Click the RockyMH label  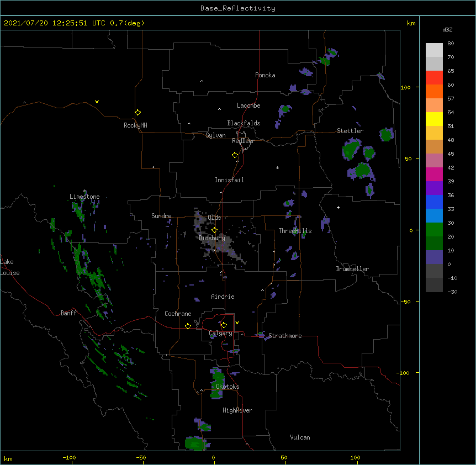(x=135, y=125)
